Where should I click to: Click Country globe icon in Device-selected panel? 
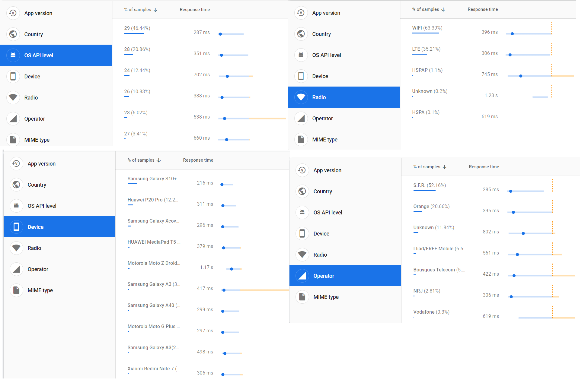pos(16,185)
